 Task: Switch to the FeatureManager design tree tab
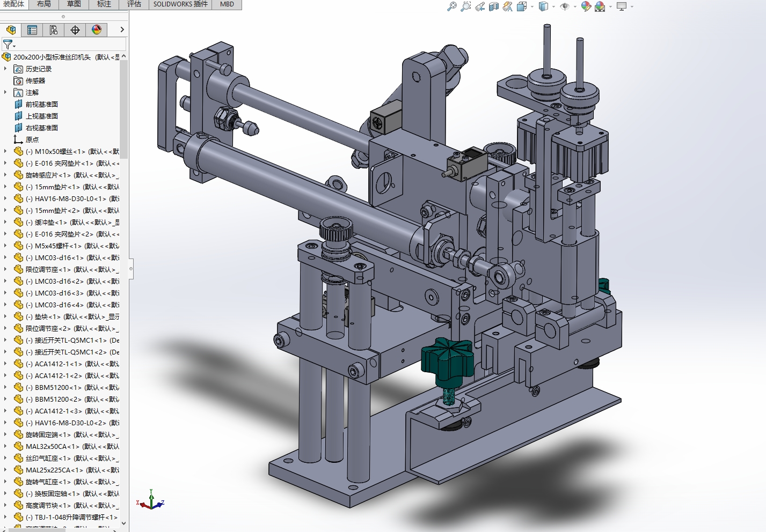(11, 30)
